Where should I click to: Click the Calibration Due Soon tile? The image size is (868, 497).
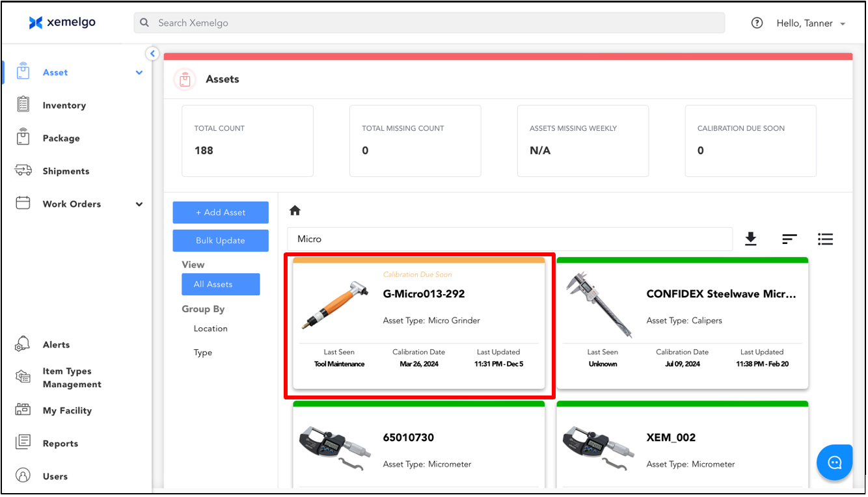click(x=751, y=141)
